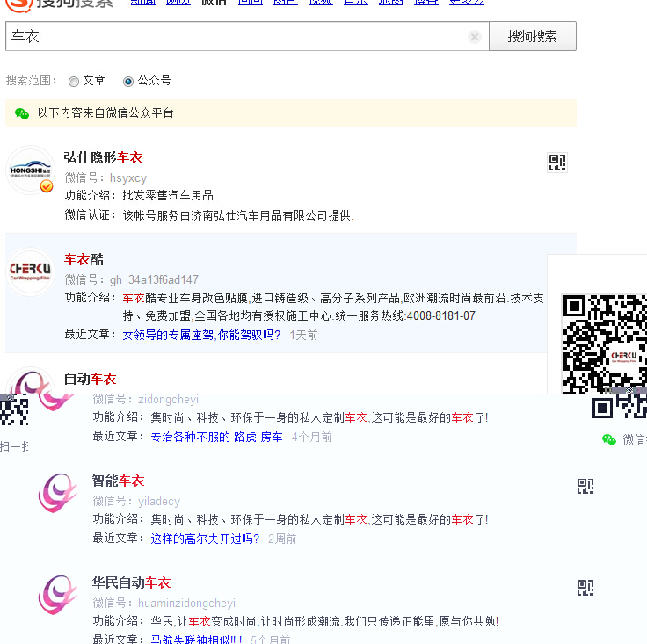The width and height of the screenshot is (647, 644).
Task: Open the 自动车衣 account title
Action: click(90, 379)
